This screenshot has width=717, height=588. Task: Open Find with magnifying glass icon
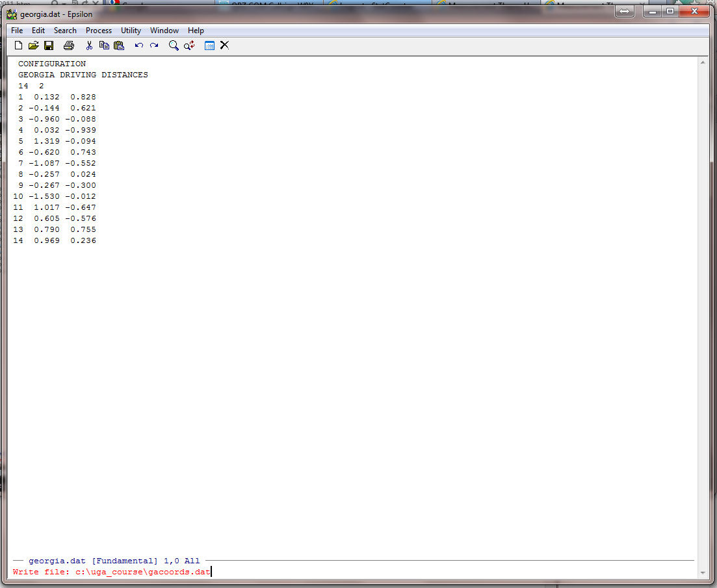pyautogui.click(x=174, y=45)
